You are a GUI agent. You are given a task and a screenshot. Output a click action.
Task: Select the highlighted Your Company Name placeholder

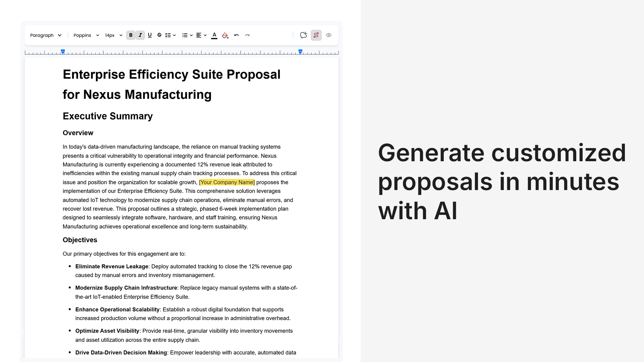pyautogui.click(x=227, y=182)
